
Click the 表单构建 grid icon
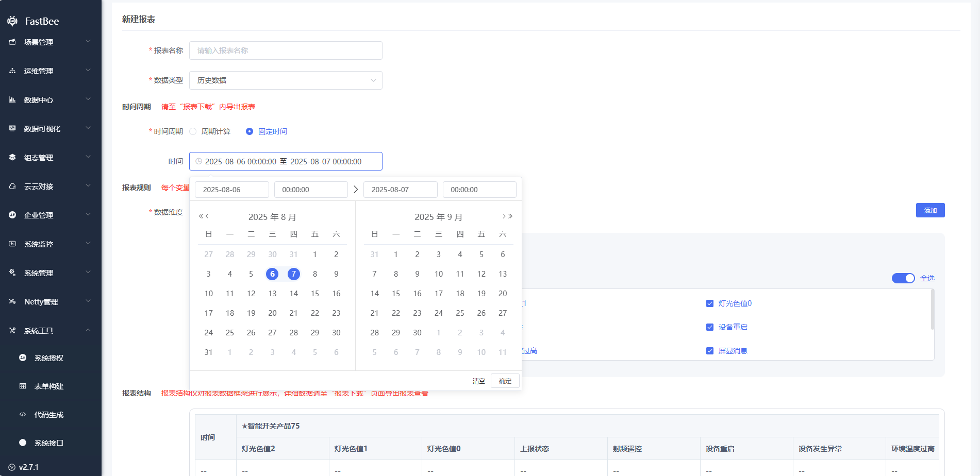[23, 386]
